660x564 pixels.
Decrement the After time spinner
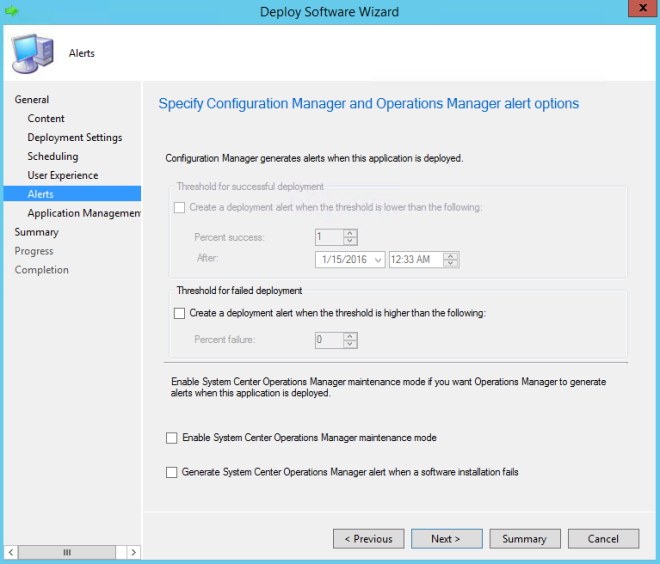point(450,263)
